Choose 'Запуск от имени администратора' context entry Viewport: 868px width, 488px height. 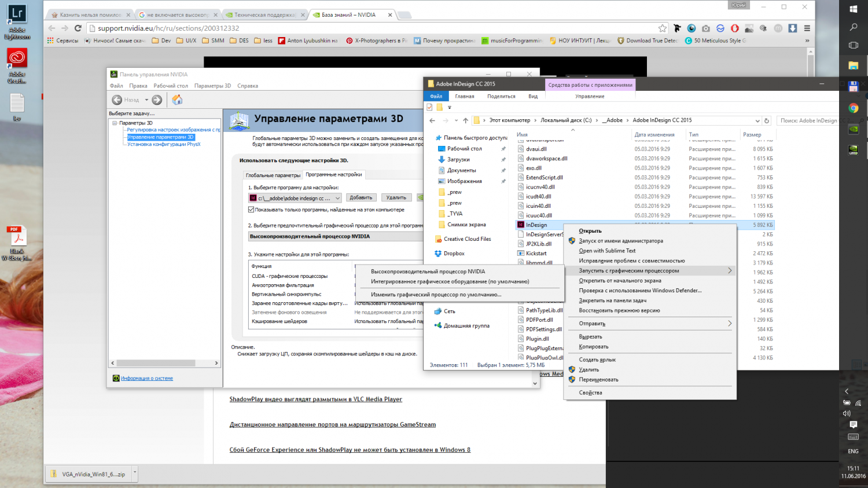click(x=621, y=241)
